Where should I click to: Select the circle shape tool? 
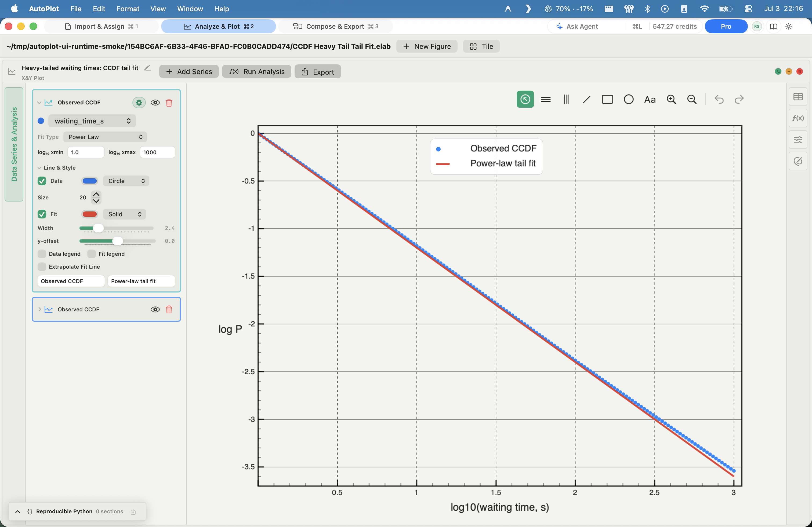(628, 99)
